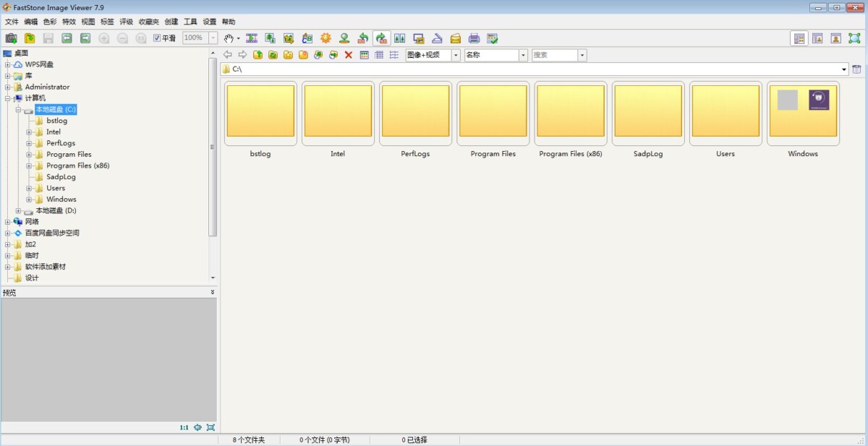Click the email envelope toolbar icon

pos(455,38)
